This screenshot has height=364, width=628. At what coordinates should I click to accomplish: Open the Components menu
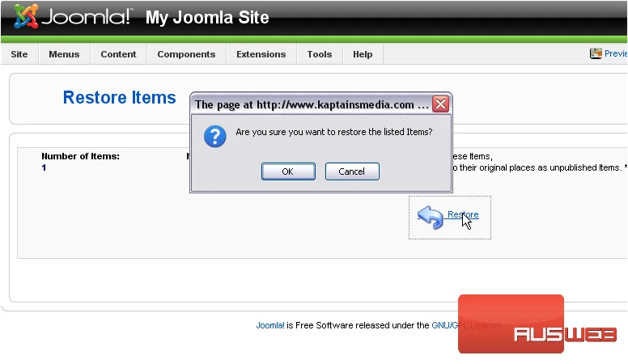(186, 54)
